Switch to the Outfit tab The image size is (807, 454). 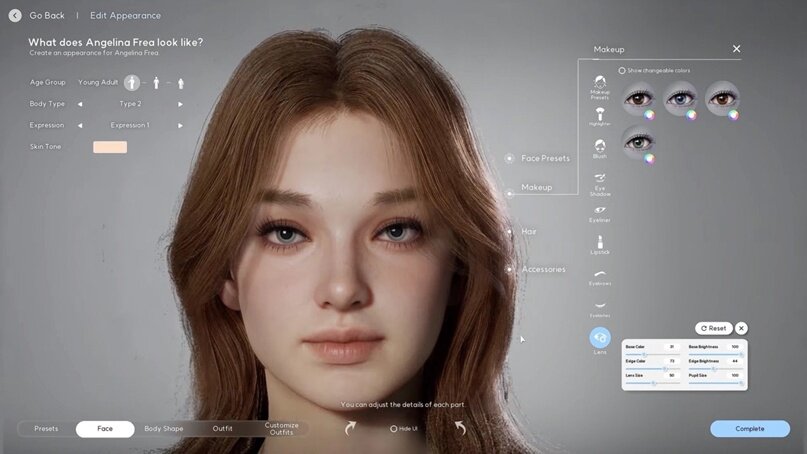222,428
